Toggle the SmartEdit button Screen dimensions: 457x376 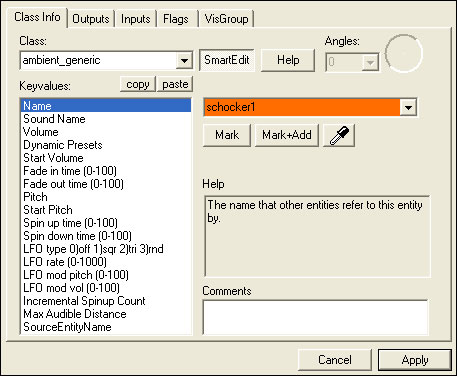[x=227, y=60]
